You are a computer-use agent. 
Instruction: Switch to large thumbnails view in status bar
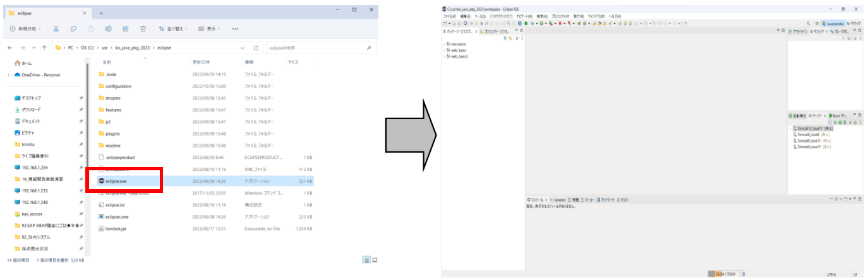coord(375,260)
